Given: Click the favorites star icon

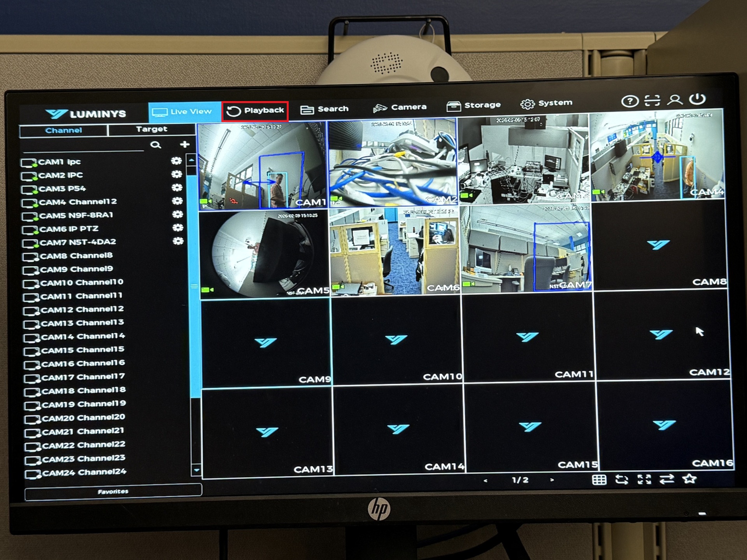Looking at the screenshot, I should tap(689, 479).
